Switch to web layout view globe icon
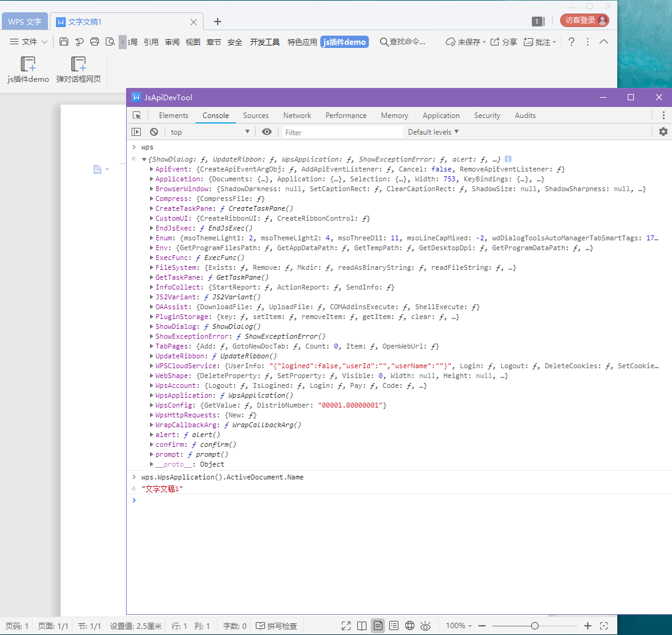Image resolution: width=672 pixels, height=635 pixels. (x=409, y=626)
